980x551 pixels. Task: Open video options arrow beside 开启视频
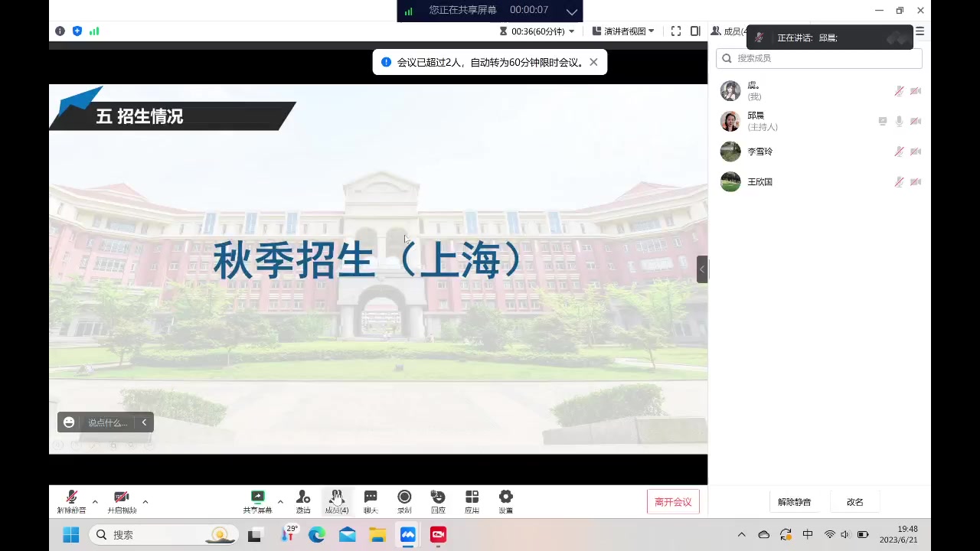coord(145,502)
